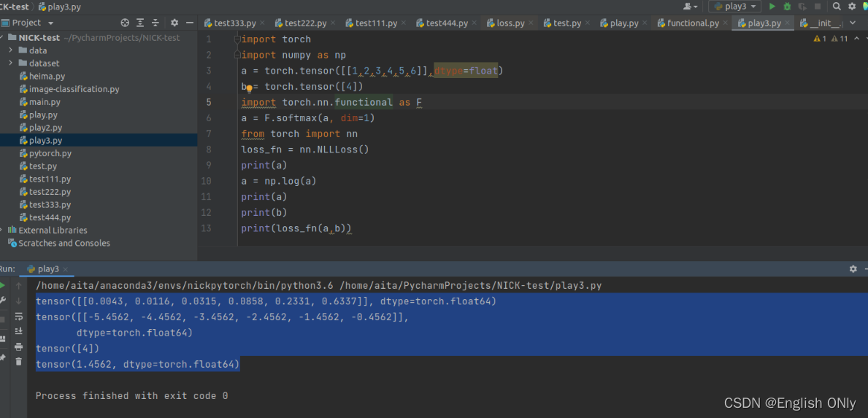The image size is (868, 418).
Task: Run play3 with the green Run button
Action: point(772,7)
